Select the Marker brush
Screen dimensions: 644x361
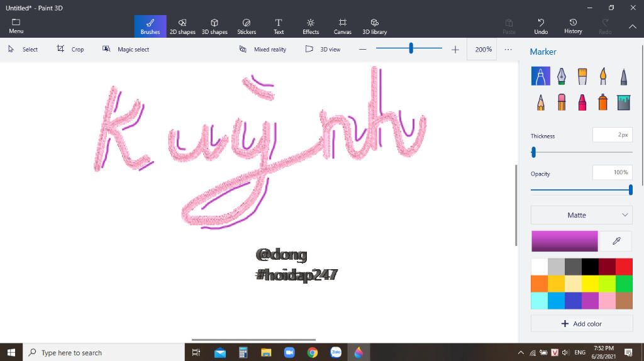[x=540, y=76]
